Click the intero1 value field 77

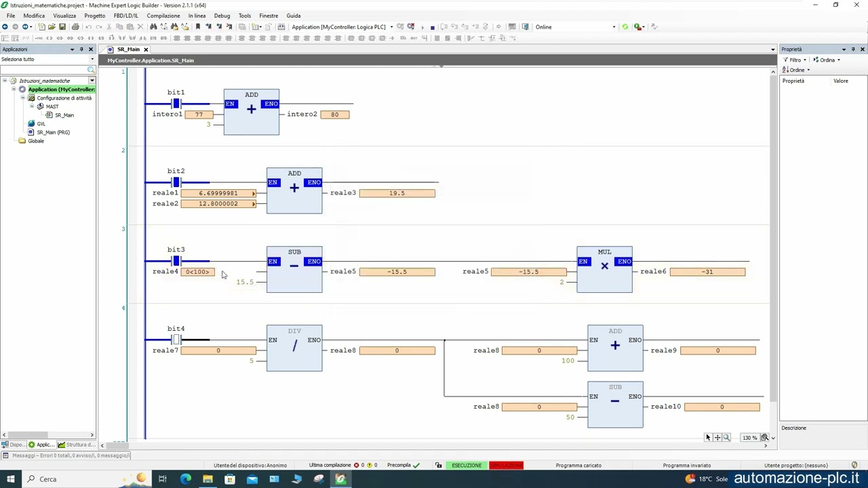click(x=199, y=115)
